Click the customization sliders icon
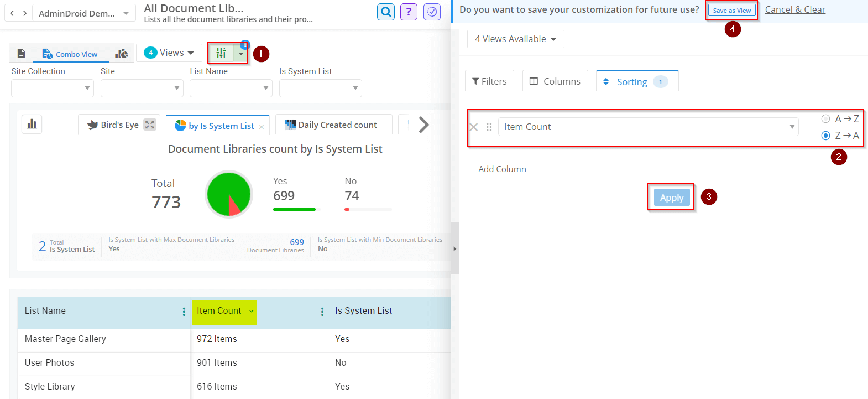 (221, 53)
